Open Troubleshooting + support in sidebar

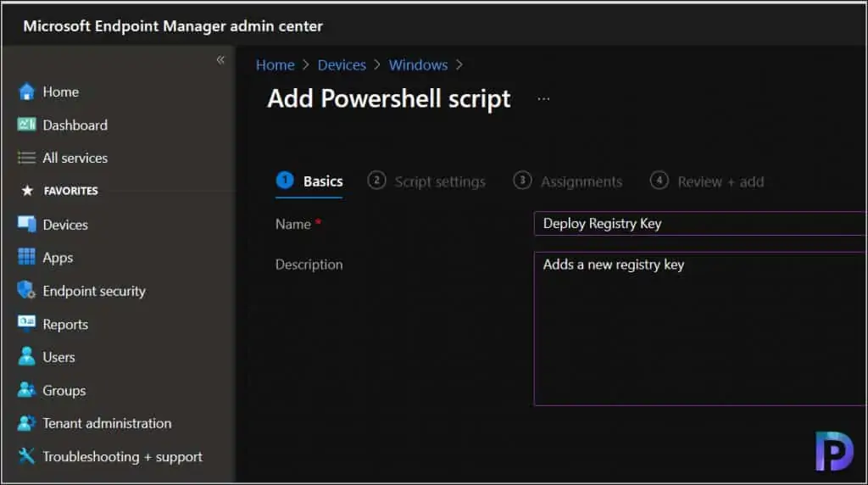[122, 457]
